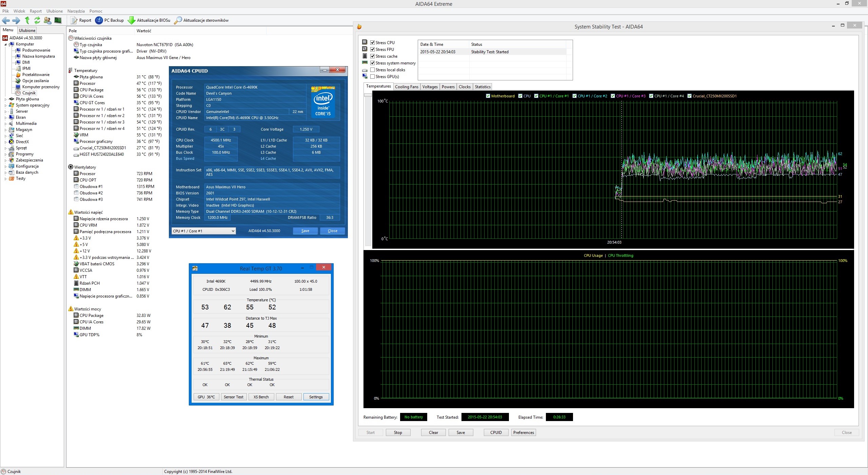868x475 pixels.
Task: Click the back navigation arrow icon
Action: click(x=6, y=20)
